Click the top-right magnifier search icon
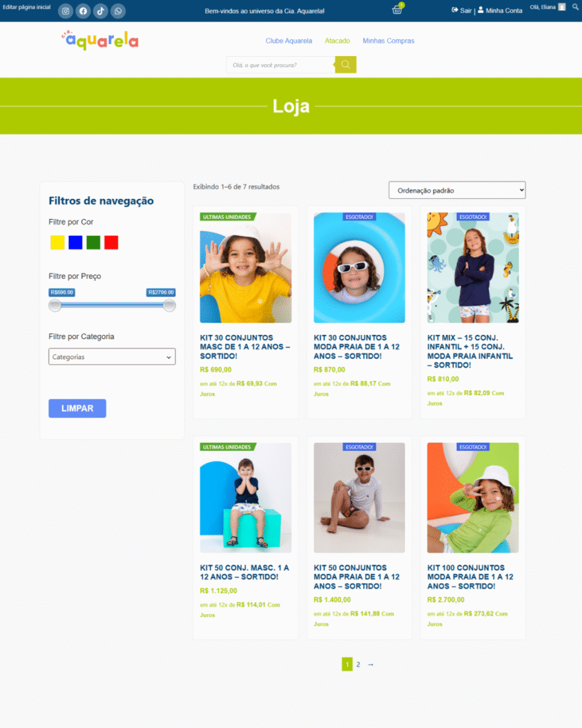 click(x=576, y=7)
